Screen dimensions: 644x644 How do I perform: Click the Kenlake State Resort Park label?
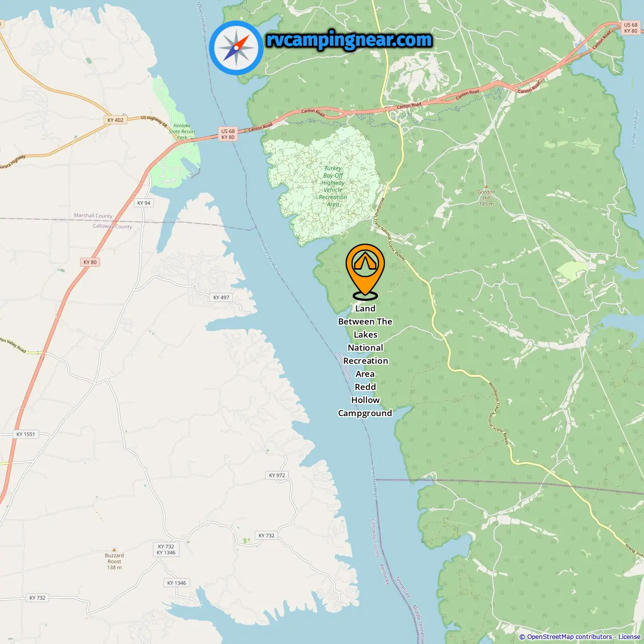pyautogui.click(x=182, y=131)
